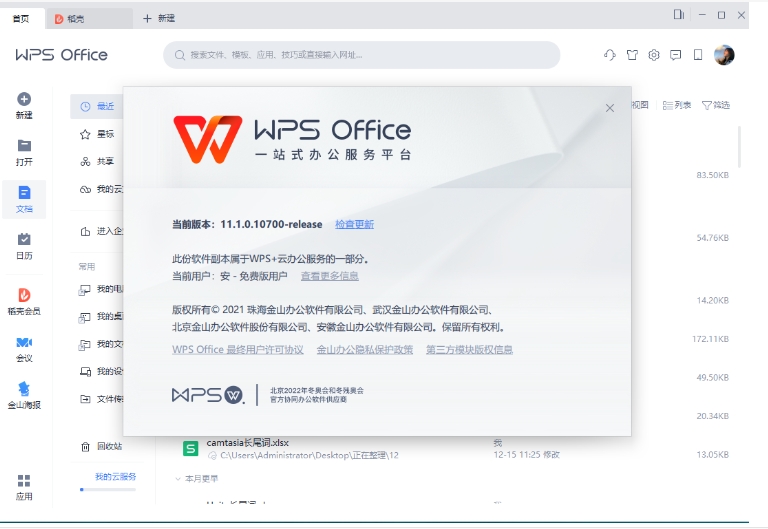Collapse the 本月更早 section chevron
Screen dimensions: 768x529
(x=178, y=479)
